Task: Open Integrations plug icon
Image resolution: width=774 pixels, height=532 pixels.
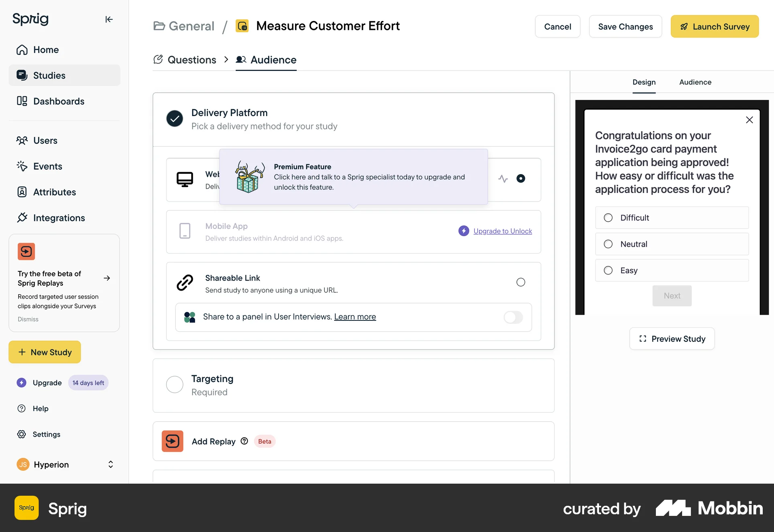Action: point(22,218)
